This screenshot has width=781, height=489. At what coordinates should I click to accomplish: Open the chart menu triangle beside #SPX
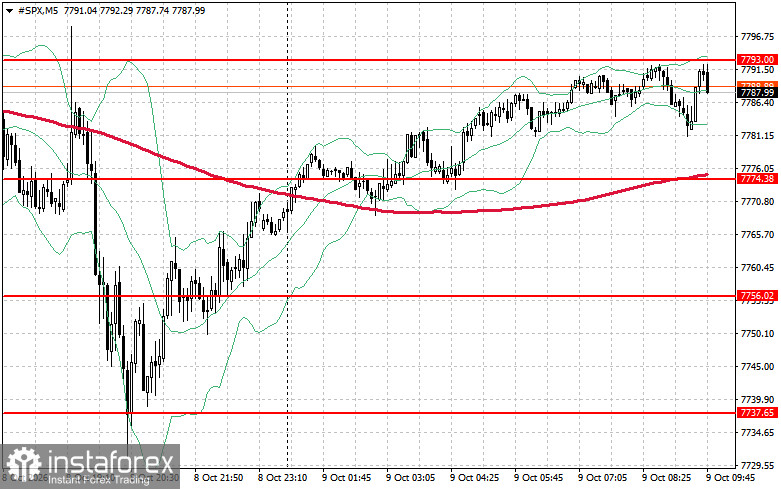(9, 10)
